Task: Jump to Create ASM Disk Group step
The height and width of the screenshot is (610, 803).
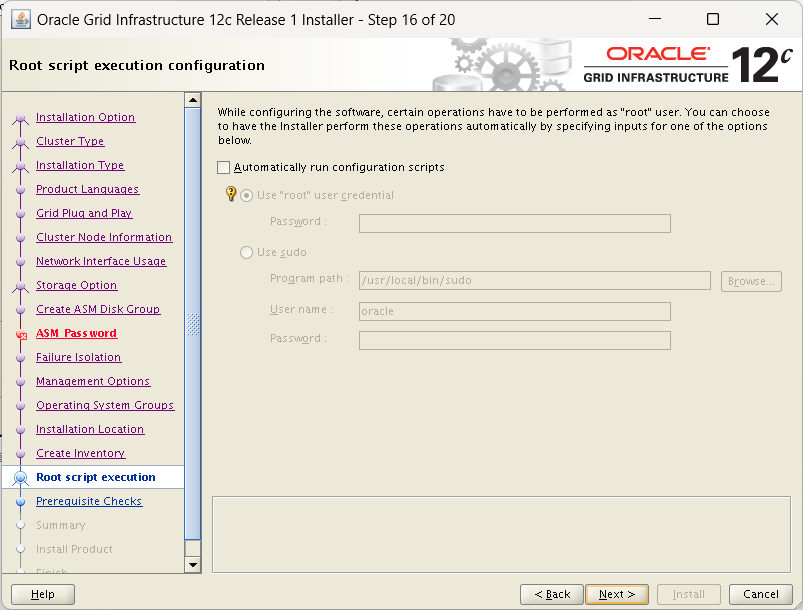Action: 98,309
